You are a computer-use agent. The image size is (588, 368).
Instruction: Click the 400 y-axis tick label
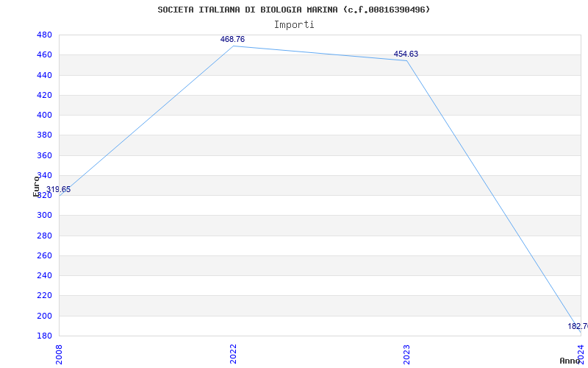coord(44,116)
